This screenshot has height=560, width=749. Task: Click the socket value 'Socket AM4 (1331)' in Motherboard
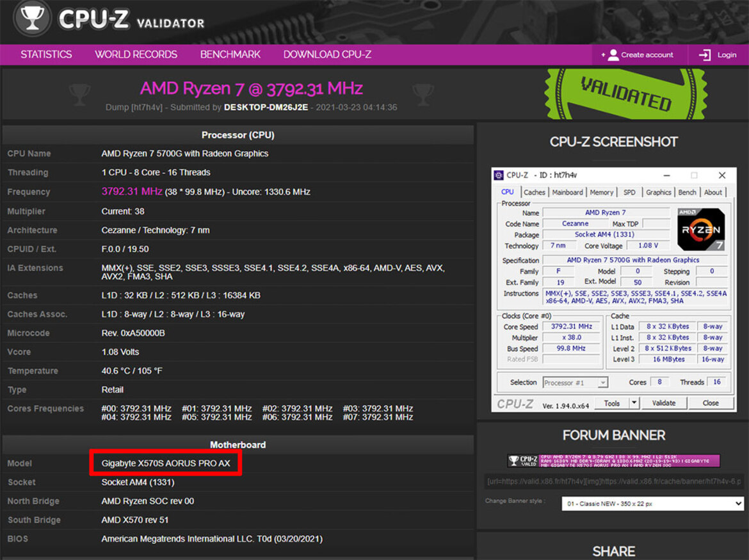[138, 482]
